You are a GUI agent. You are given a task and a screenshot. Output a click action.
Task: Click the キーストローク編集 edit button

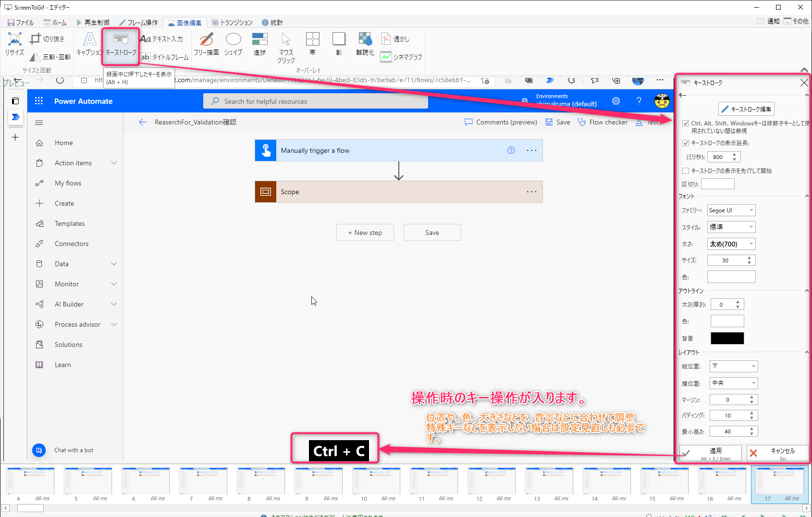pyautogui.click(x=747, y=109)
